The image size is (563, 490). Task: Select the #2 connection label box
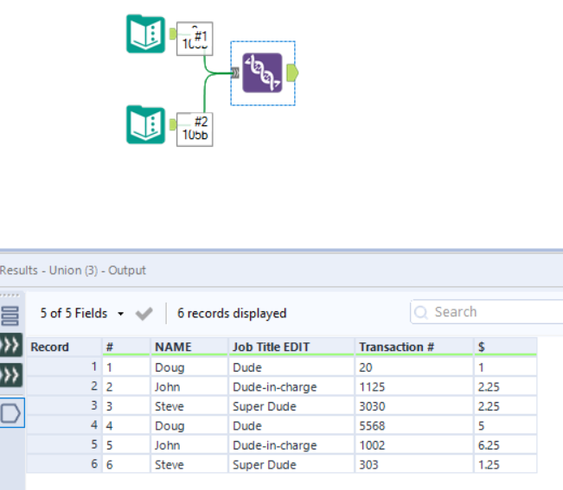[x=195, y=130]
